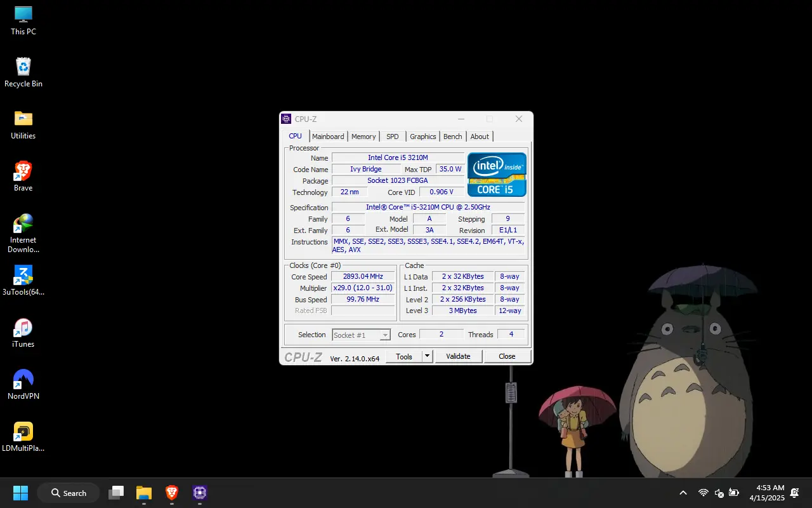
Task: Open the Bench tab
Action: [x=453, y=137]
